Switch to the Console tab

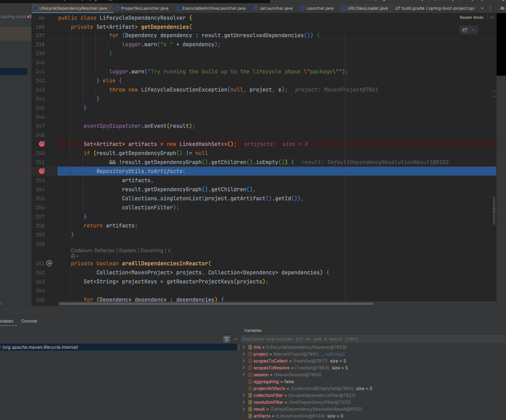click(29, 321)
